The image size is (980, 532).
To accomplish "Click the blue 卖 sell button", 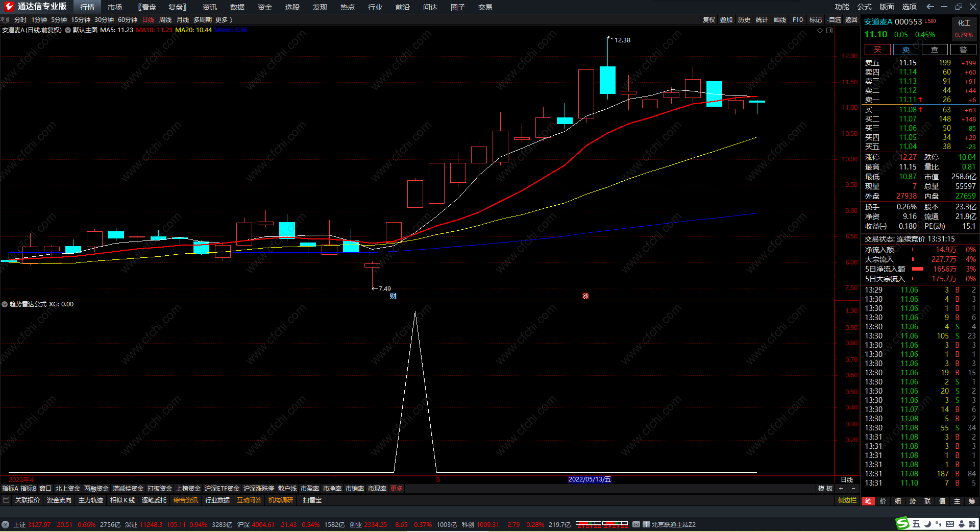I will click(x=906, y=50).
